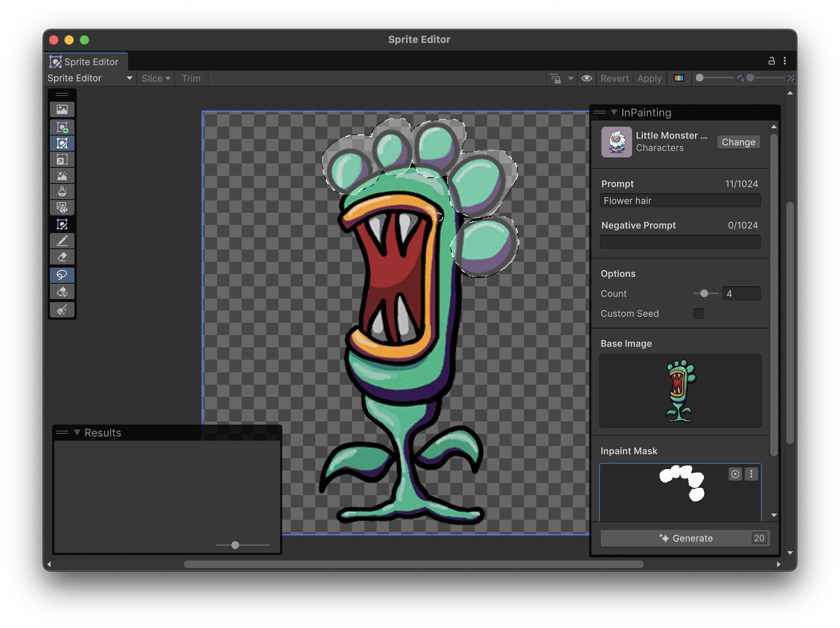Select the Recolor palette tool
The height and width of the screenshot is (628, 840).
click(62, 207)
